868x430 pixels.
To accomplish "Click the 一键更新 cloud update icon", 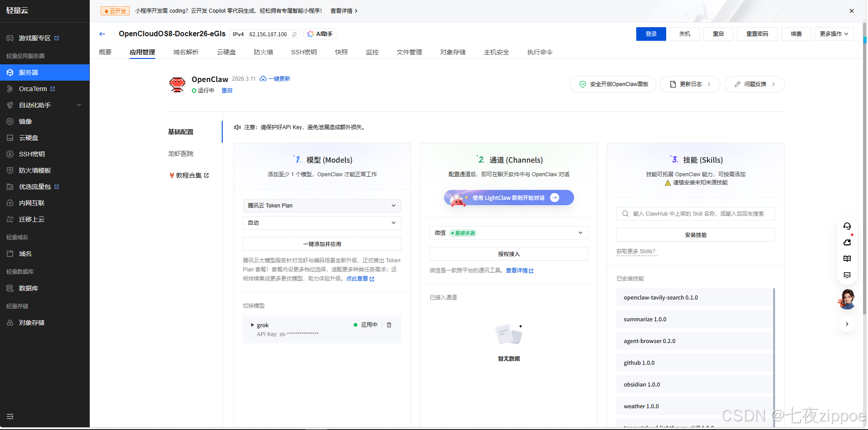I will click(x=263, y=79).
